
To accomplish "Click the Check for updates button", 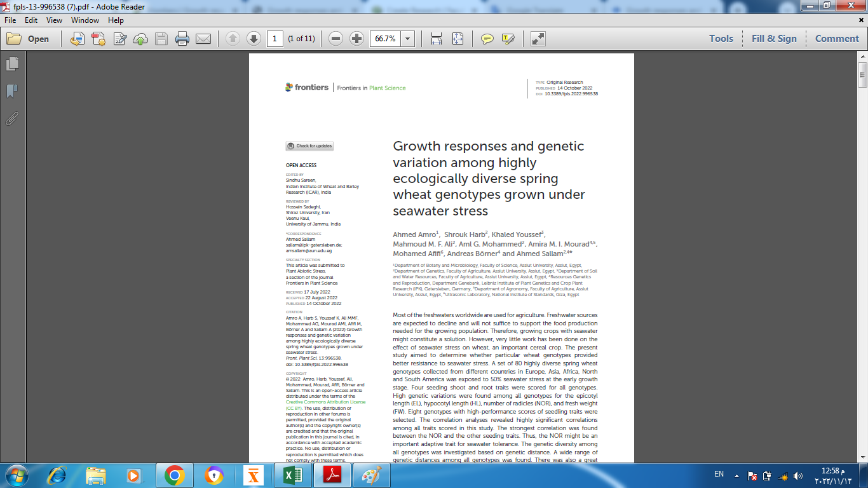I will (309, 146).
